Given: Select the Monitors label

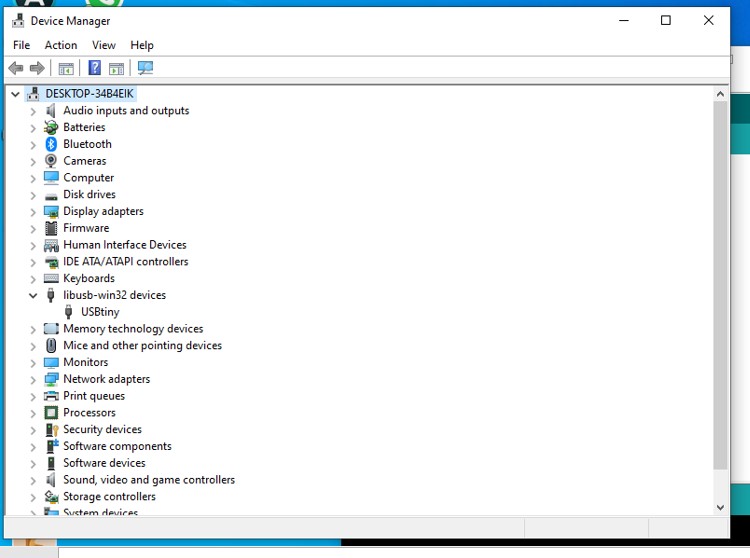Looking at the screenshot, I should [86, 362].
